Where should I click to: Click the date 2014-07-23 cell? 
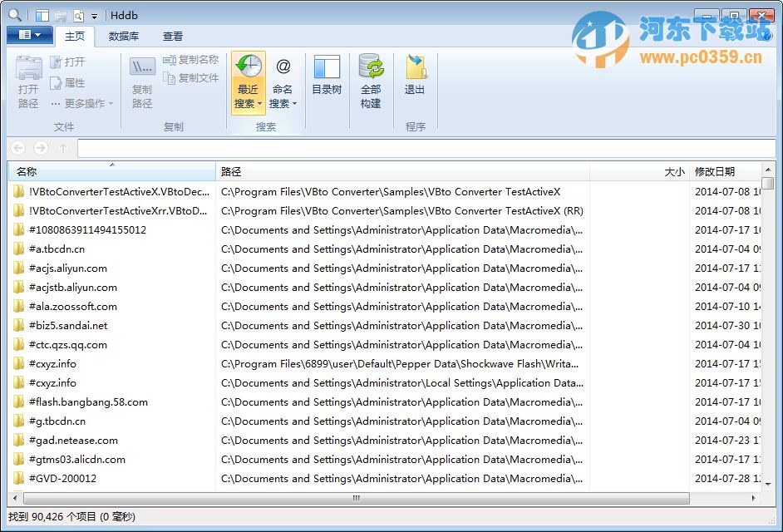(727, 440)
